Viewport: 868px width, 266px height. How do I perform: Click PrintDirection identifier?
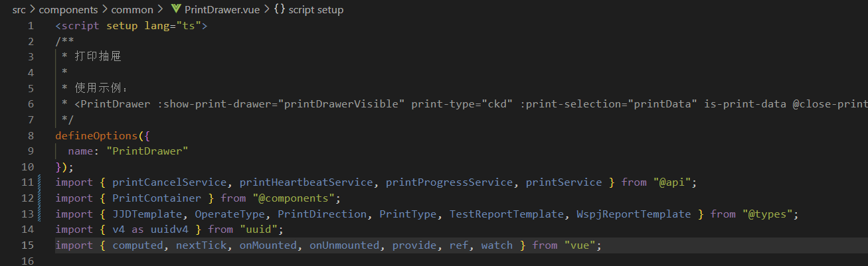click(322, 214)
